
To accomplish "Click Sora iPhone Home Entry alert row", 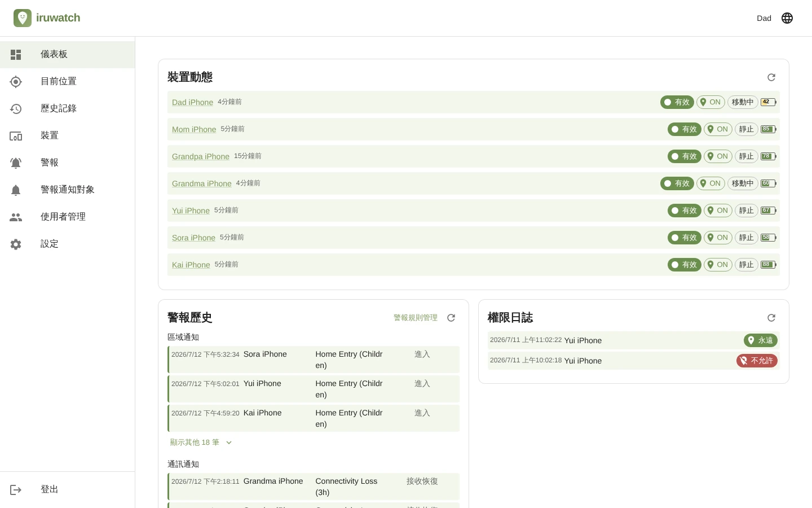I will (x=314, y=360).
